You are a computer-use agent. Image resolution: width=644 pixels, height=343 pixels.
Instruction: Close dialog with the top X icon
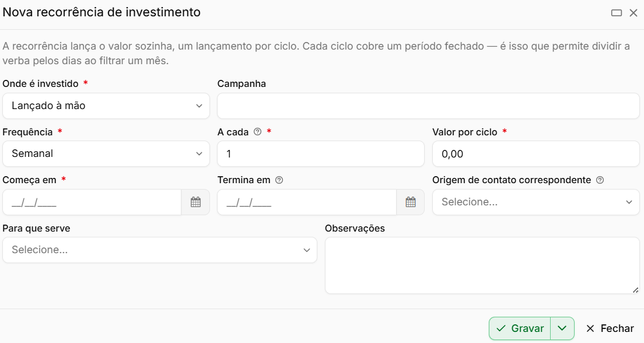tap(633, 13)
